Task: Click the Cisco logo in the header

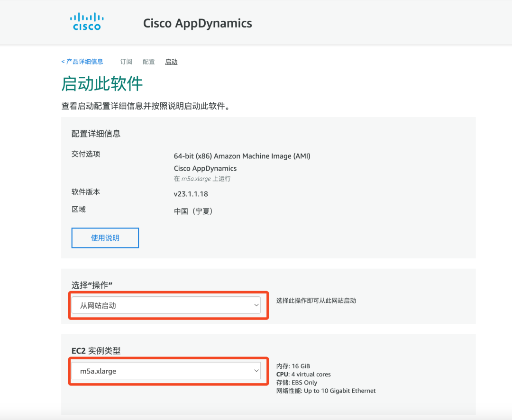Action: [x=87, y=22]
